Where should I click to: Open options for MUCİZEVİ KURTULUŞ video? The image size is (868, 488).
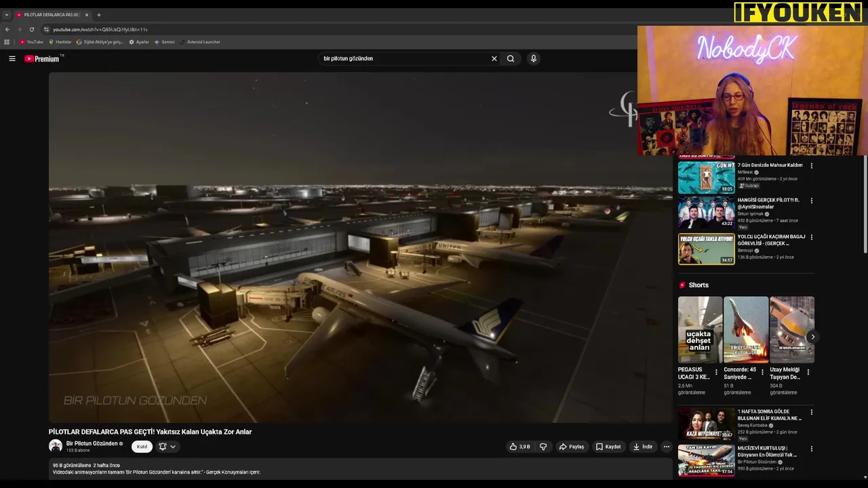tap(811, 449)
